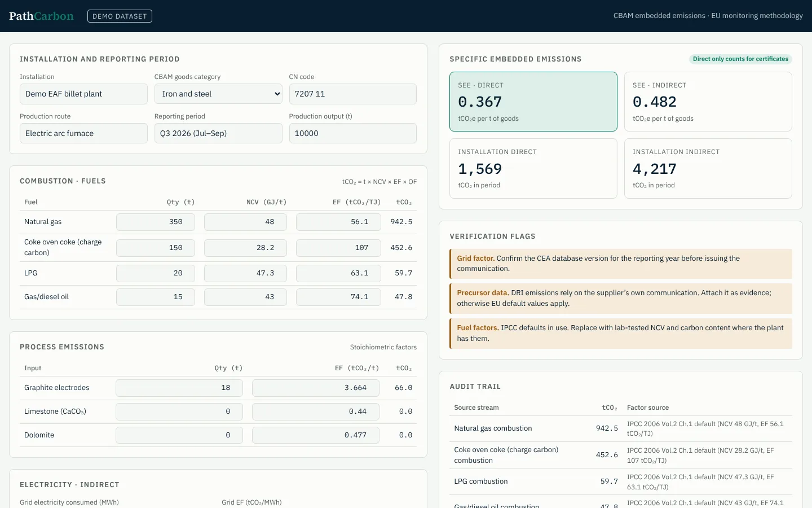Select the SEE Direct card
This screenshot has width=812, height=508.
pyautogui.click(x=533, y=102)
